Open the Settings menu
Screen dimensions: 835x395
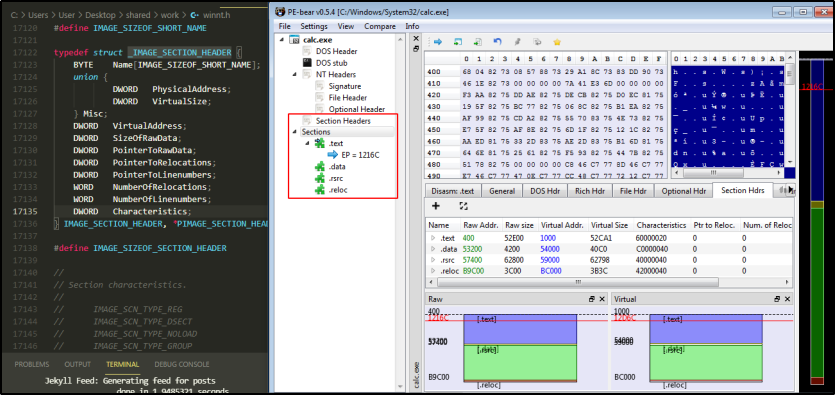click(314, 26)
